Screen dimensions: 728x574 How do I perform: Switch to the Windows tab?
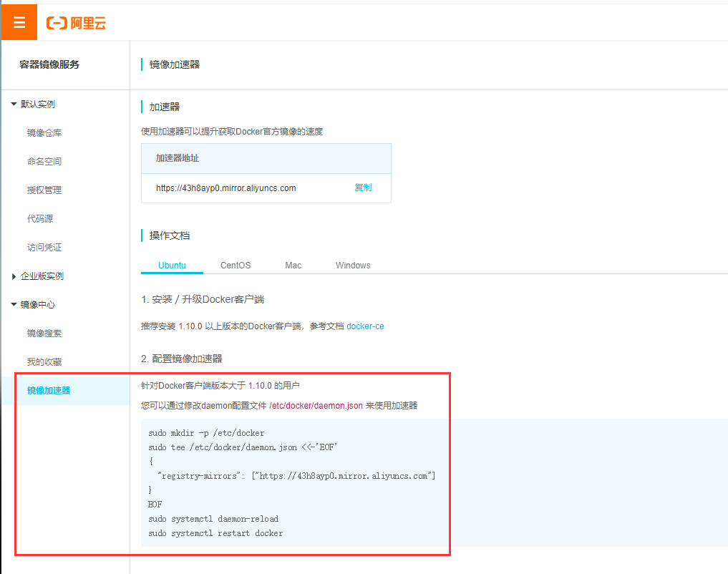tap(353, 266)
